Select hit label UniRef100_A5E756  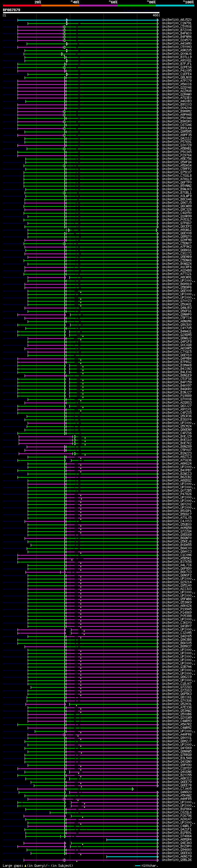point(177,159)
